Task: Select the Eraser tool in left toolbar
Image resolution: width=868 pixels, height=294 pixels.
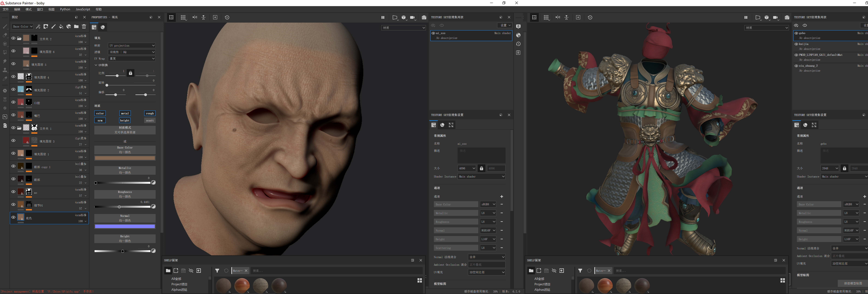Action: click(x=5, y=35)
